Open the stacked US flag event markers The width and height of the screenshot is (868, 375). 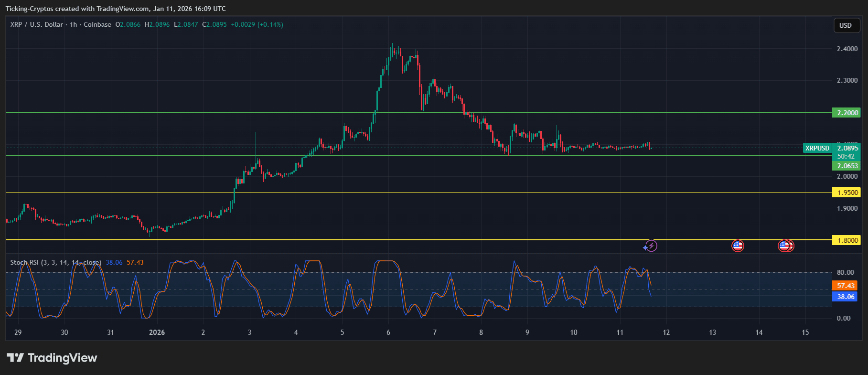[785, 246]
